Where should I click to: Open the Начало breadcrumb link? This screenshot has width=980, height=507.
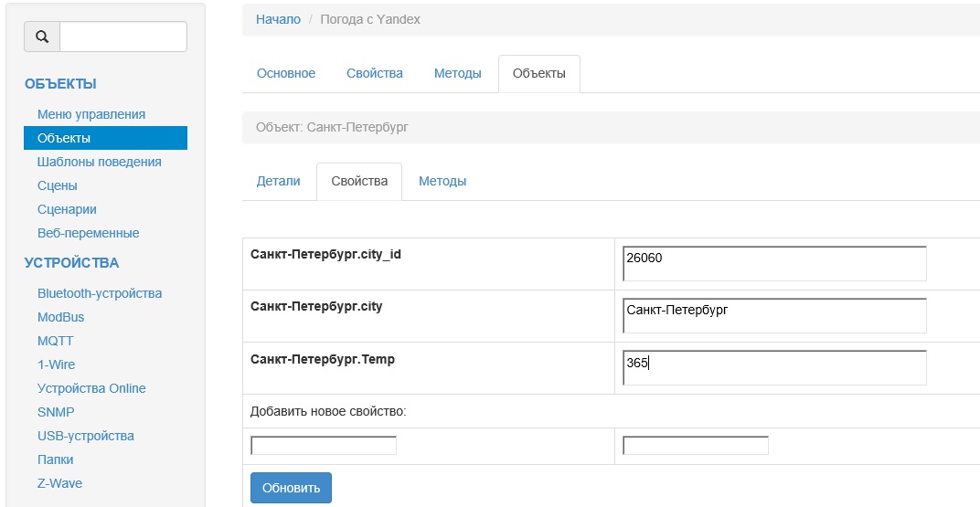click(x=278, y=19)
